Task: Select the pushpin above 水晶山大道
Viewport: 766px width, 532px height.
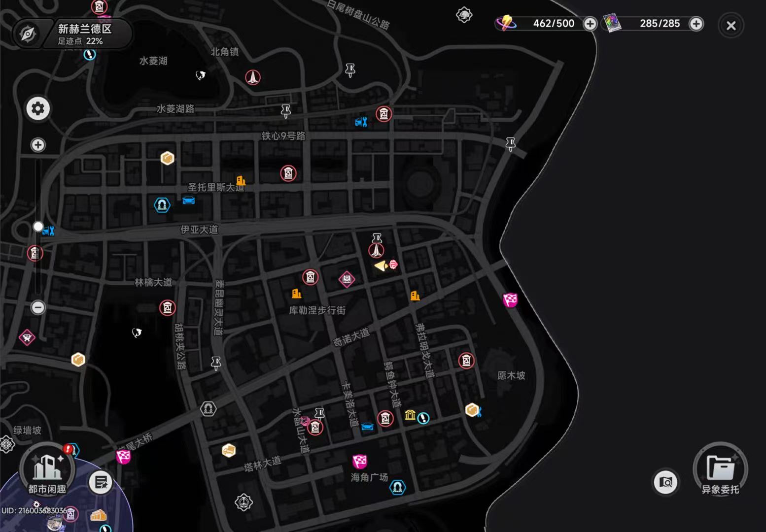Action: coord(319,413)
